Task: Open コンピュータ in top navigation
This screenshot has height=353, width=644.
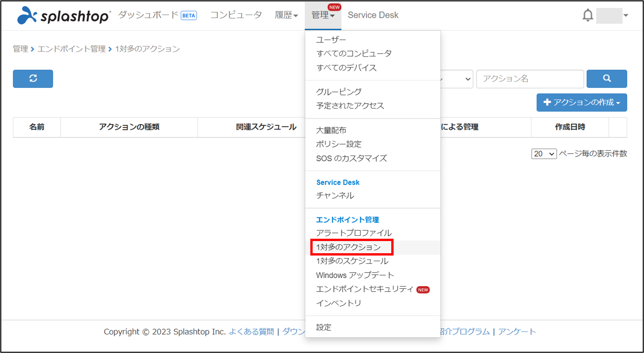Action: coord(236,15)
